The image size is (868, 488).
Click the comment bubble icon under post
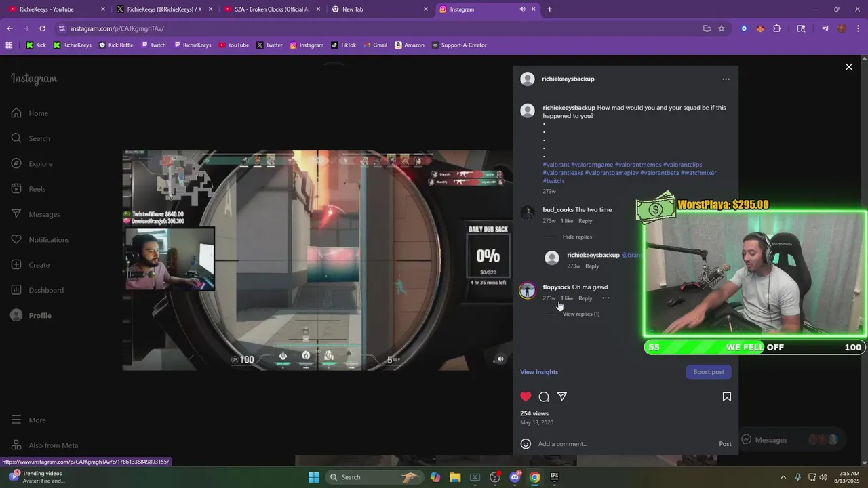tap(544, 396)
